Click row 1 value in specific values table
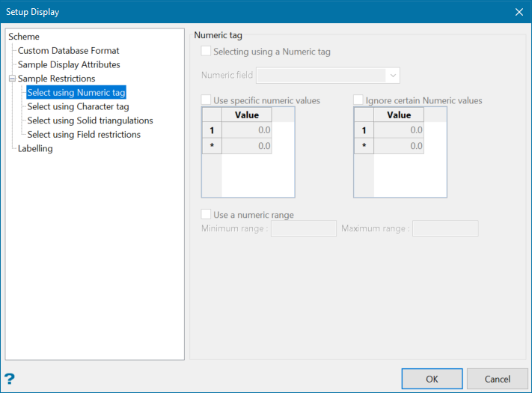 (x=246, y=130)
